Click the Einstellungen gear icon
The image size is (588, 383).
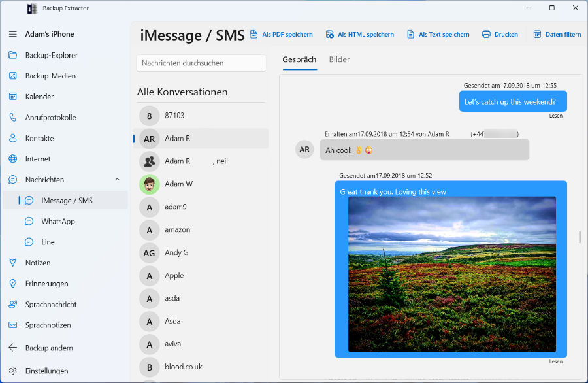tap(13, 371)
